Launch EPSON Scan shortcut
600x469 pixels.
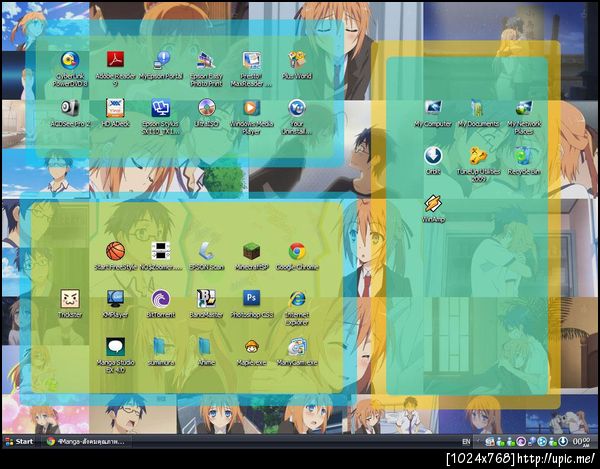coord(206,251)
